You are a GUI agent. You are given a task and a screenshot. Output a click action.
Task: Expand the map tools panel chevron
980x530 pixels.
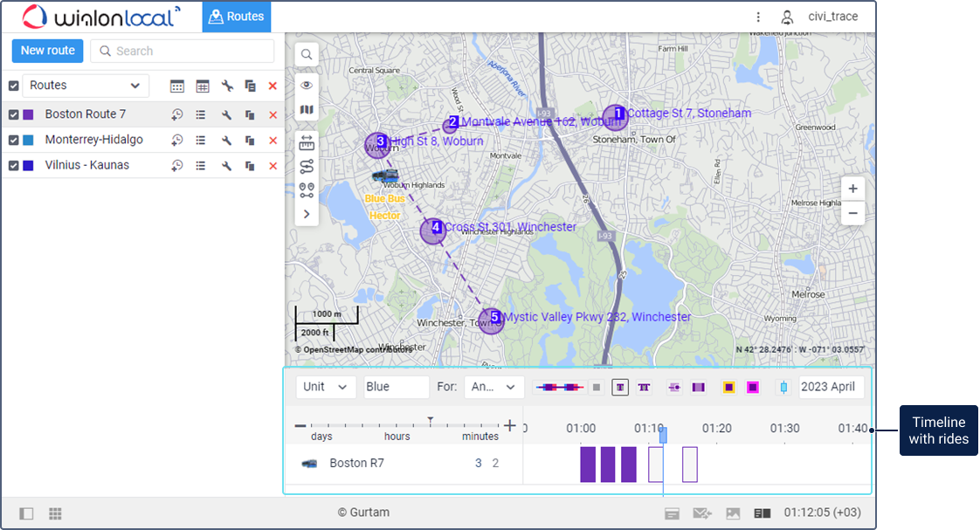pos(307,214)
